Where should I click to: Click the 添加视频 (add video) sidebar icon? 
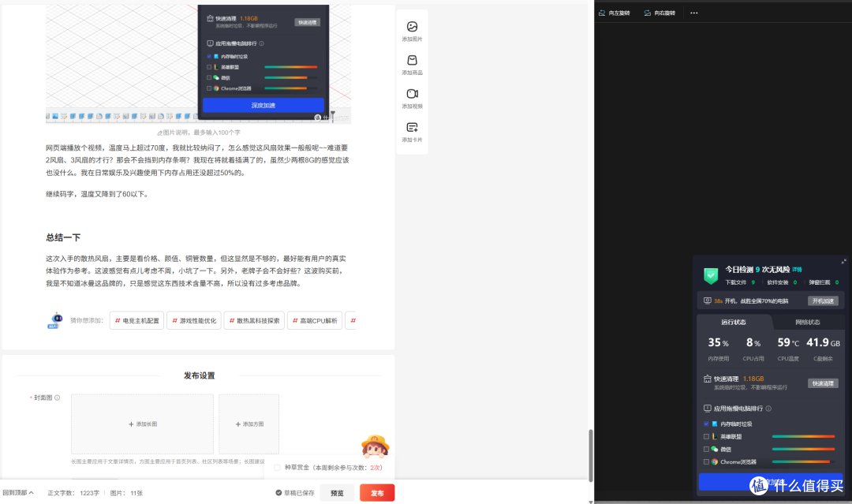(x=412, y=94)
